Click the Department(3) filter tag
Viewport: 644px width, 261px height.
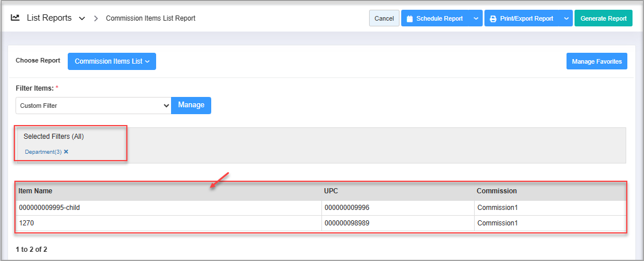pyautogui.click(x=43, y=152)
